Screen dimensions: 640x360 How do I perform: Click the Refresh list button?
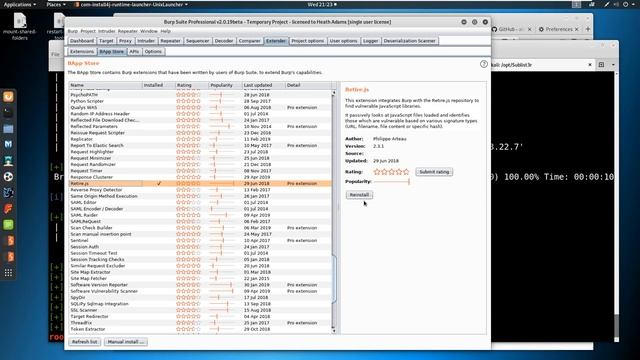[84, 342]
